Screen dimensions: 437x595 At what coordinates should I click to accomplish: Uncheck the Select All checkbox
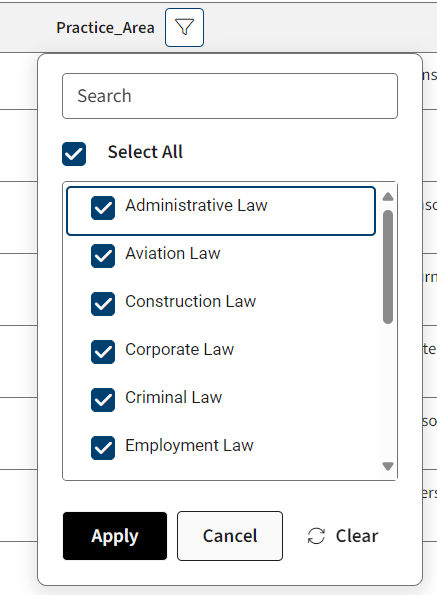74,154
